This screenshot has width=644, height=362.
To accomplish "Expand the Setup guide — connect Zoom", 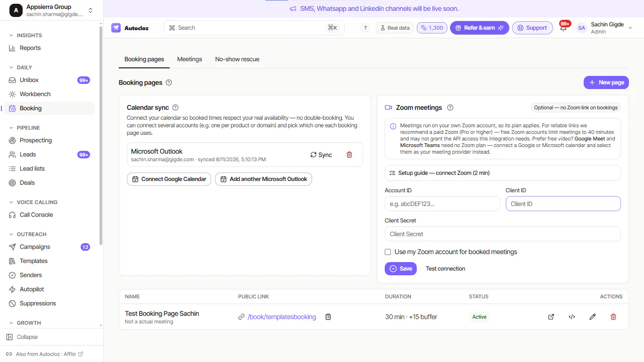I will tap(503, 173).
